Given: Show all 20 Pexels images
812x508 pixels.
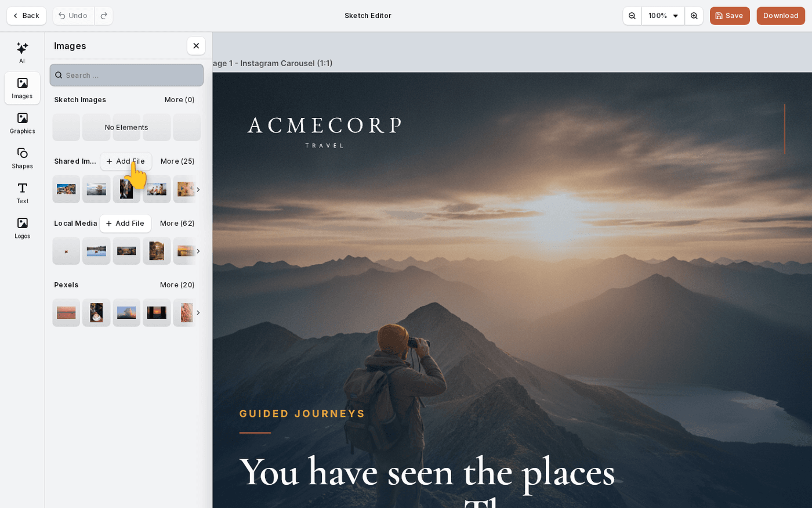Looking at the screenshot, I should [x=177, y=285].
